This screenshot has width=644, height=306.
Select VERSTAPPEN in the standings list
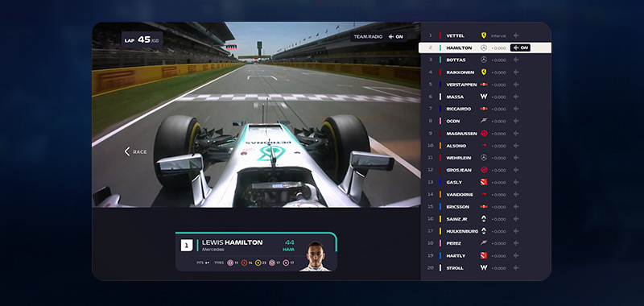click(x=461, y=85)
